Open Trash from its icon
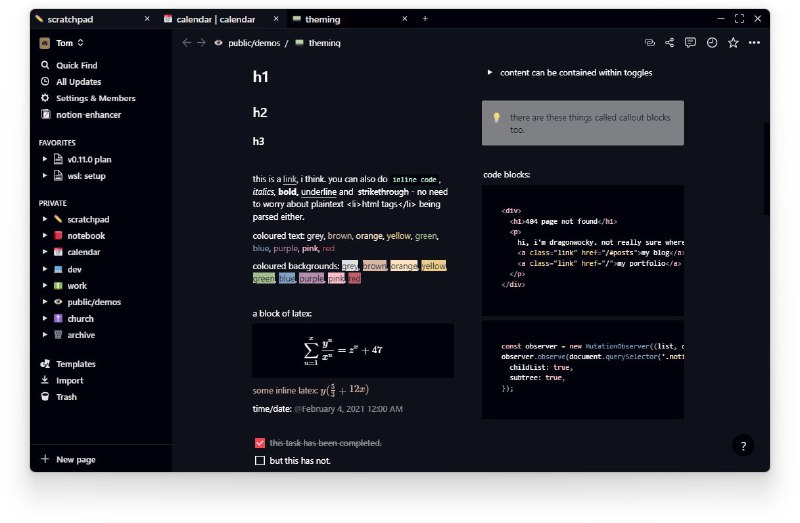Image resolution: width=800 pixels, height=523 pixels. [45, 396]
